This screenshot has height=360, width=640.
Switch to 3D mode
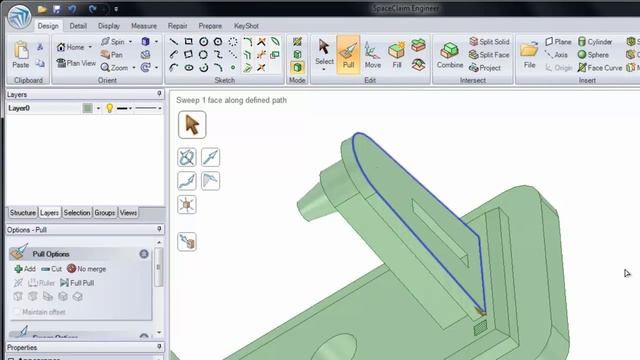pos(297,67)
